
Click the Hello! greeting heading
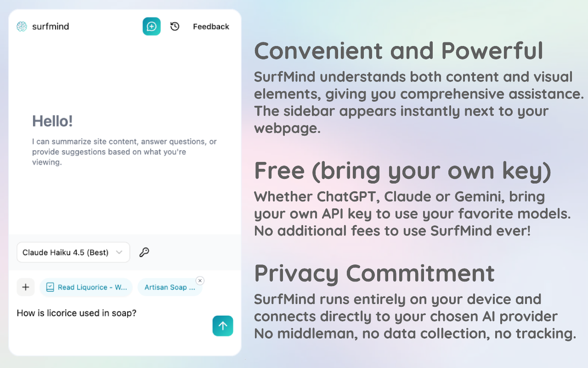point(52,121)
